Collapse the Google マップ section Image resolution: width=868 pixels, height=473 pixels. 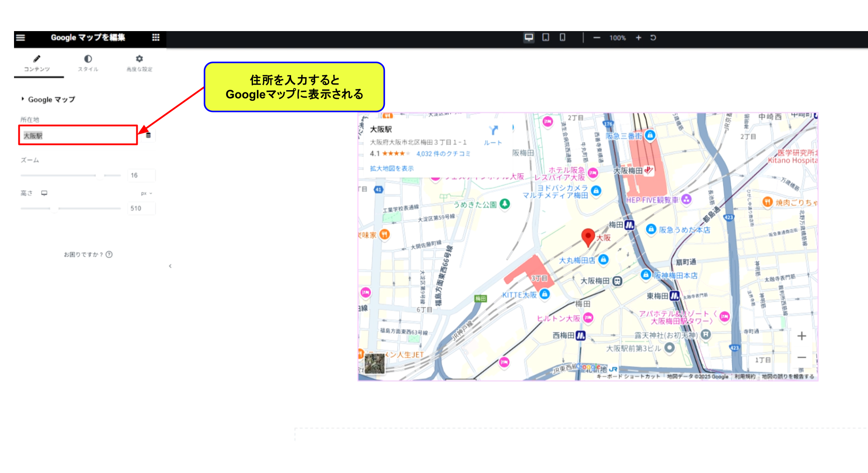tap(48, 99)
